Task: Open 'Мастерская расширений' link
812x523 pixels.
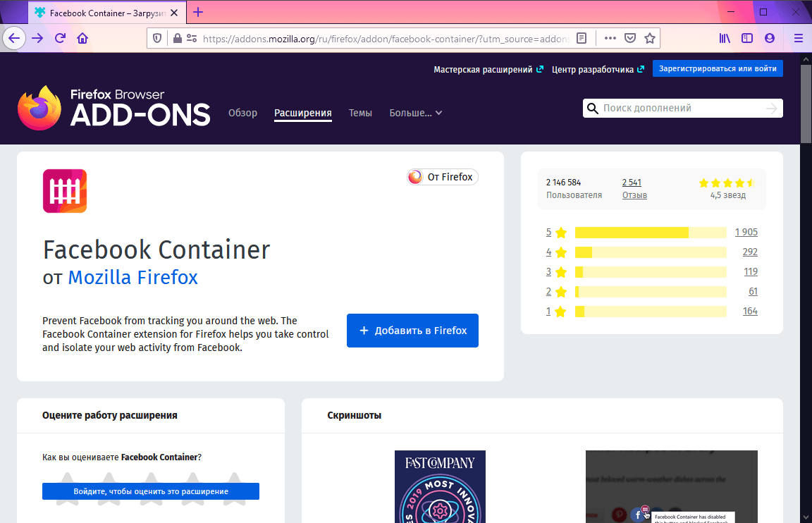Action: pyautogui.click(x=488, y=69)
